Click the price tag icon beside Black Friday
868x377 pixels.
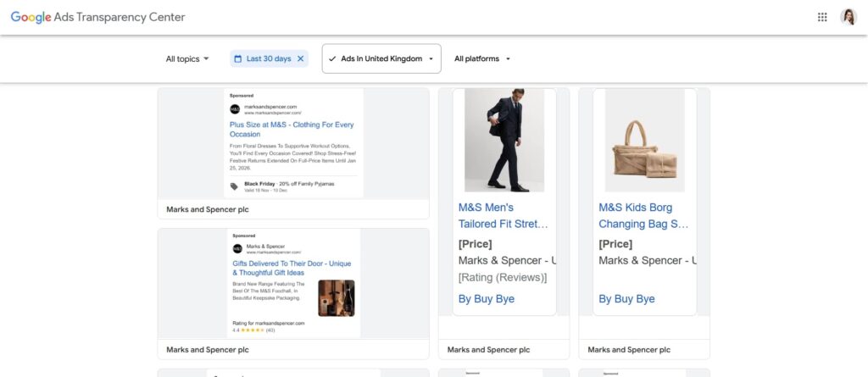234,186
